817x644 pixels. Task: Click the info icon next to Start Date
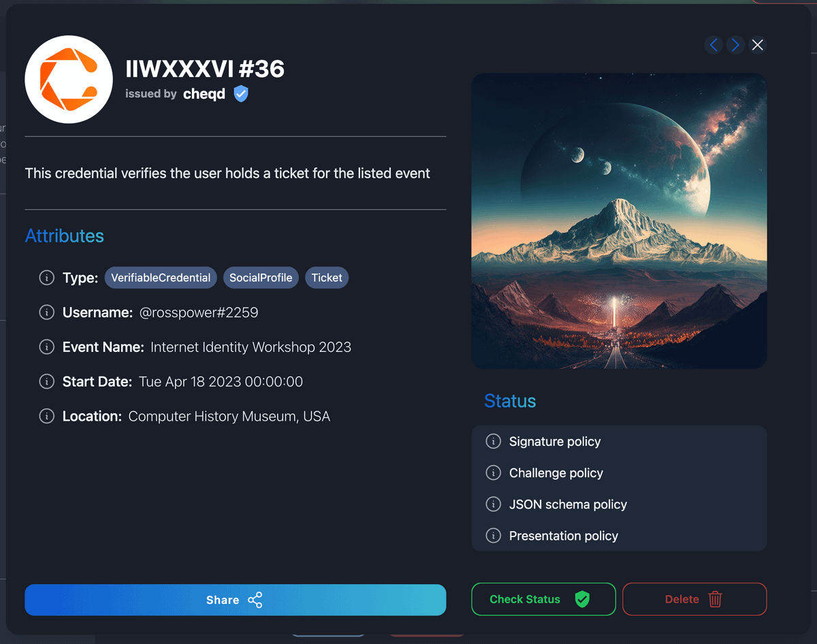(x=46, y=382)
